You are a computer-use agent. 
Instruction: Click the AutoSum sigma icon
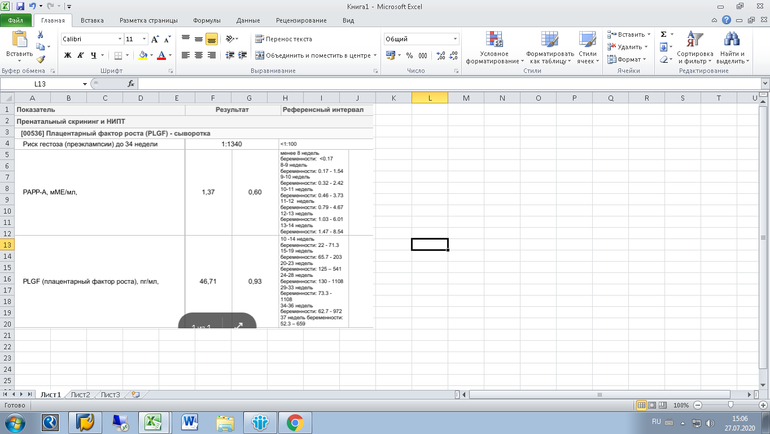[x=664, y=34]
